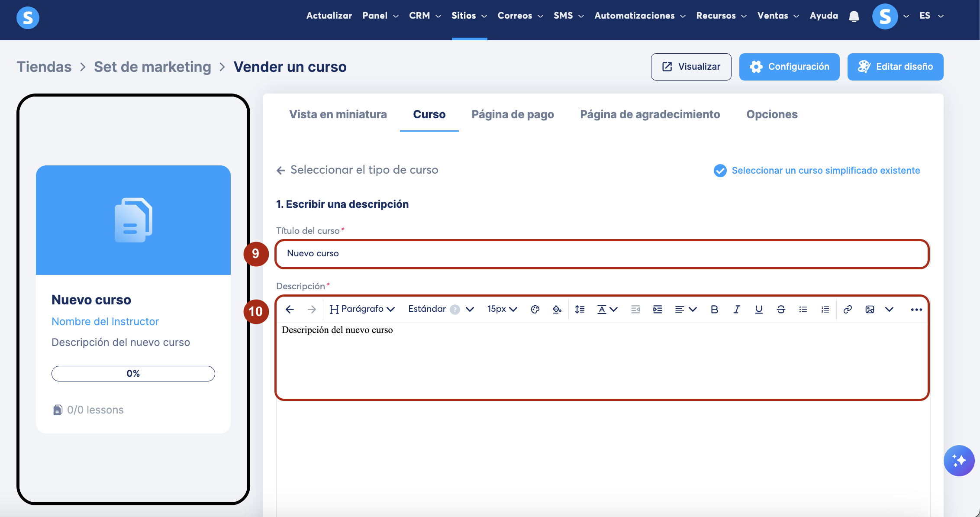This screenshot has width=980, height=517.
Task: Apply strikethrough formatting in editor
Action: tap(781, 309)
